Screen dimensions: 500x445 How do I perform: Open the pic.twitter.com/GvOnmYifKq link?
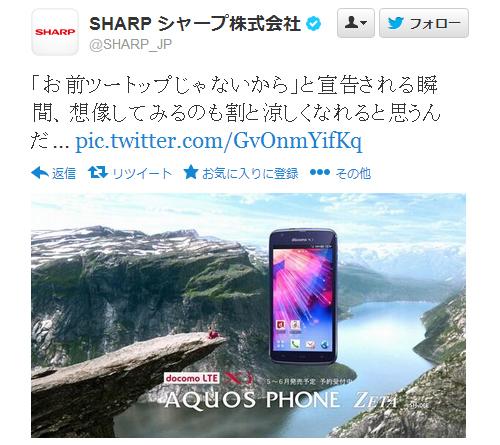point(219,142)
